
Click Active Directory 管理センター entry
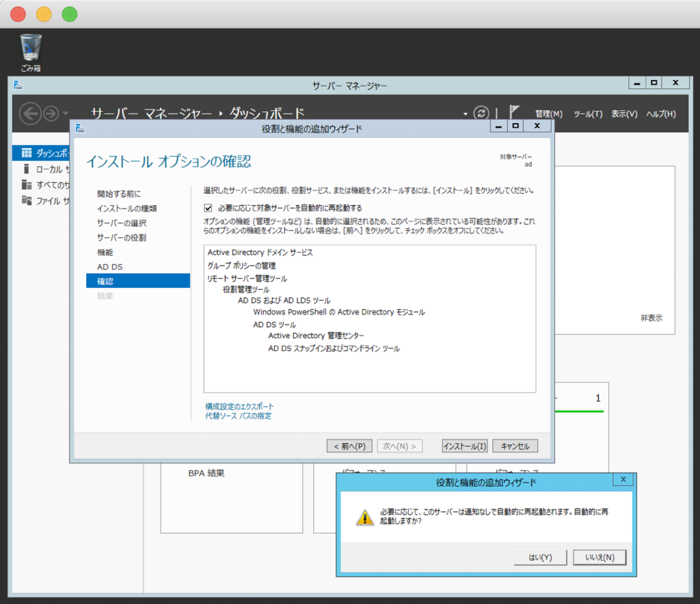[316, 335]
